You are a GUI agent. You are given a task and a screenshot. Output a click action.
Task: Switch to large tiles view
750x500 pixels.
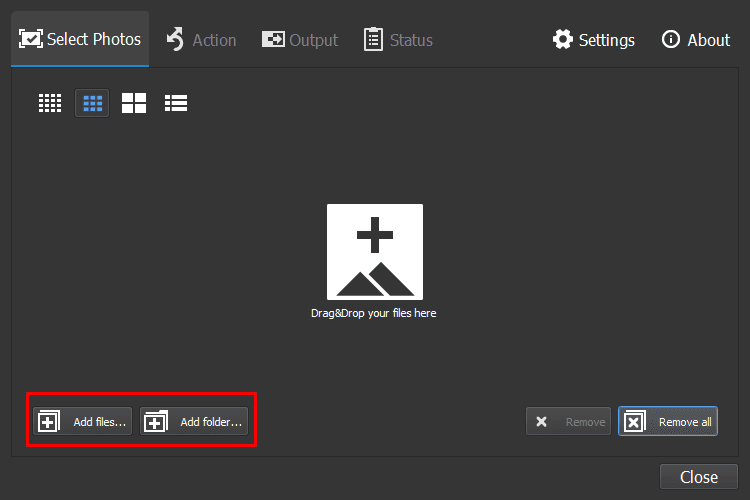click(134, 103)
